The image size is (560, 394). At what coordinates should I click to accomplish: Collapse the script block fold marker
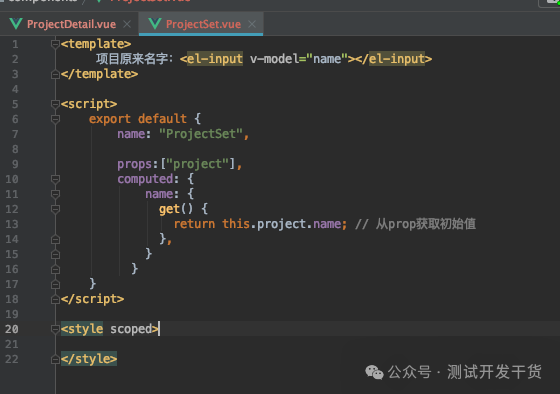[55, 104]
